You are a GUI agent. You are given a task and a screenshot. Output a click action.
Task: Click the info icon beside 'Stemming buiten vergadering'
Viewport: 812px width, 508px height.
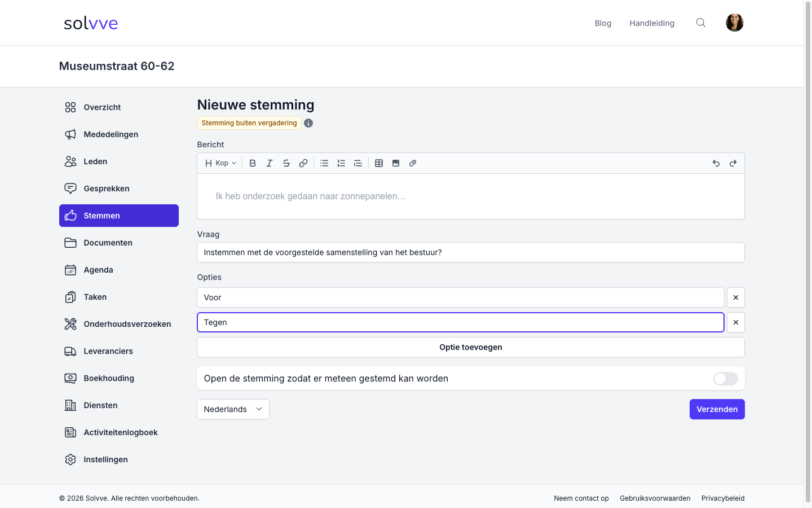point(308,123)
